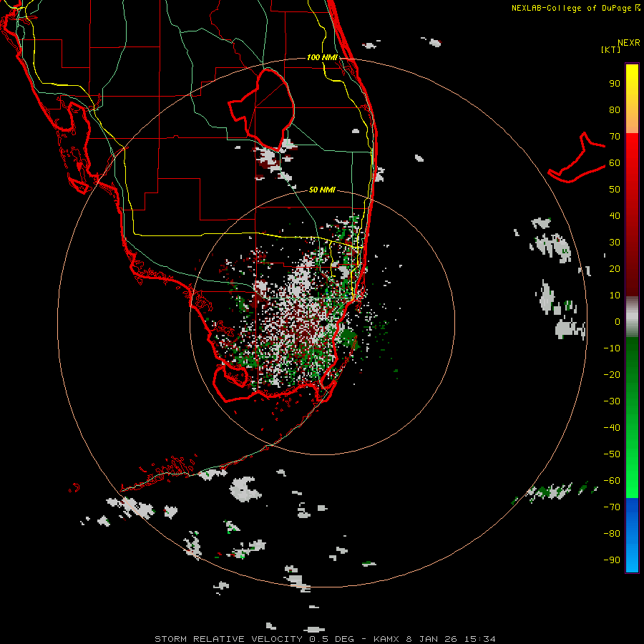Click the -40 value on velocity scale

[612, 428]
